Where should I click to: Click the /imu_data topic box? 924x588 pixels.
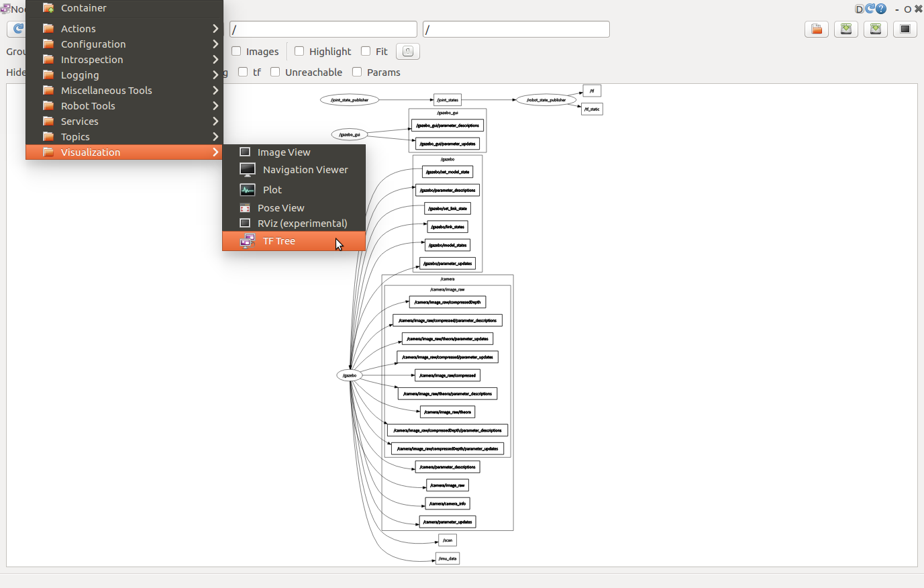click(x=448, y=558)
